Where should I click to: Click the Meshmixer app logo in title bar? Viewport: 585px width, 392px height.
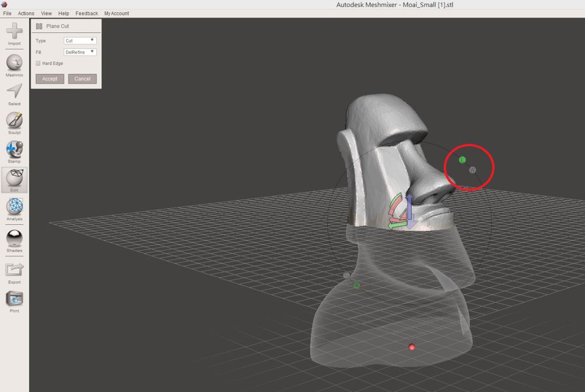coord(4,4)
